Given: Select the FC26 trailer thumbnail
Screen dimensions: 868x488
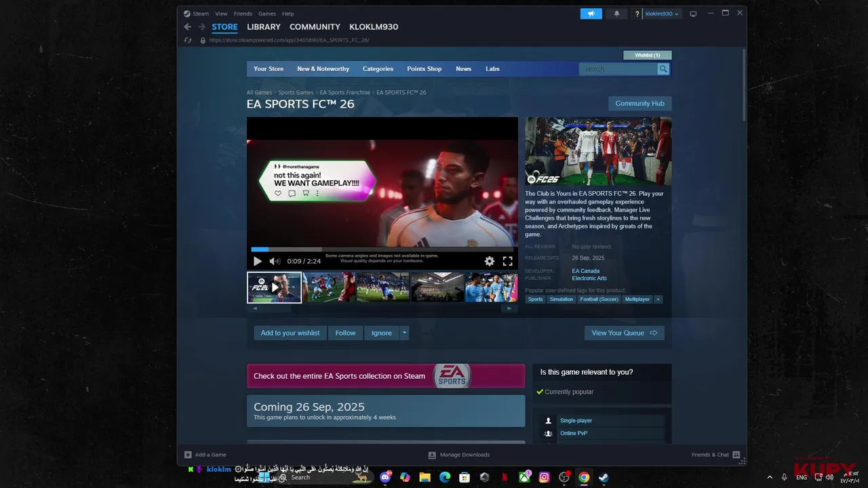Looking at the screenshot, I should click(274, 287).
